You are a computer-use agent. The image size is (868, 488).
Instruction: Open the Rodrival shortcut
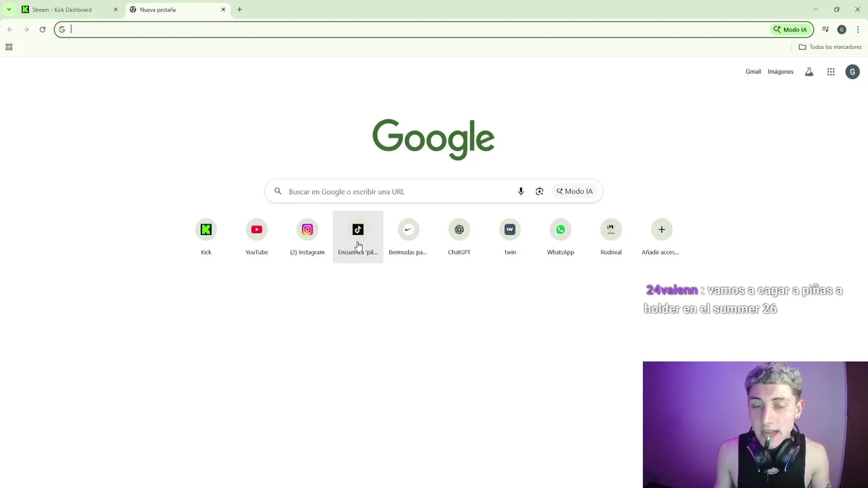pyautogui.click(x=611, y=237)
